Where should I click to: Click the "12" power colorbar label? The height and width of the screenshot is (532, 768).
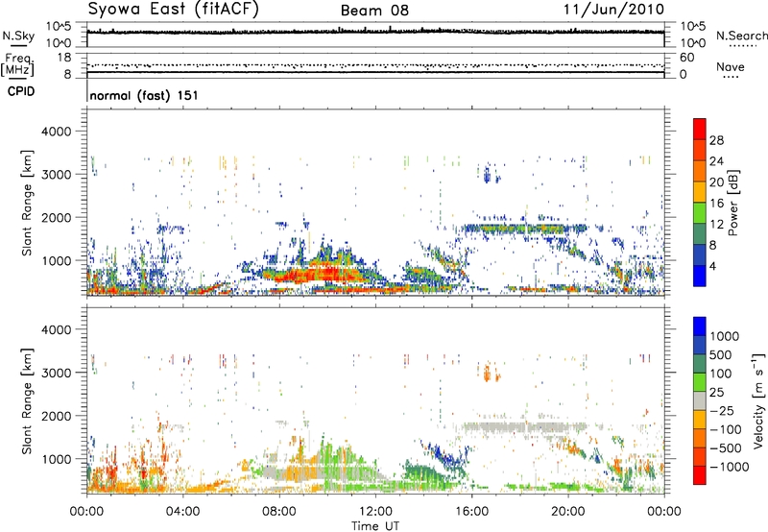pyautogui.click(x=716, y=225)
